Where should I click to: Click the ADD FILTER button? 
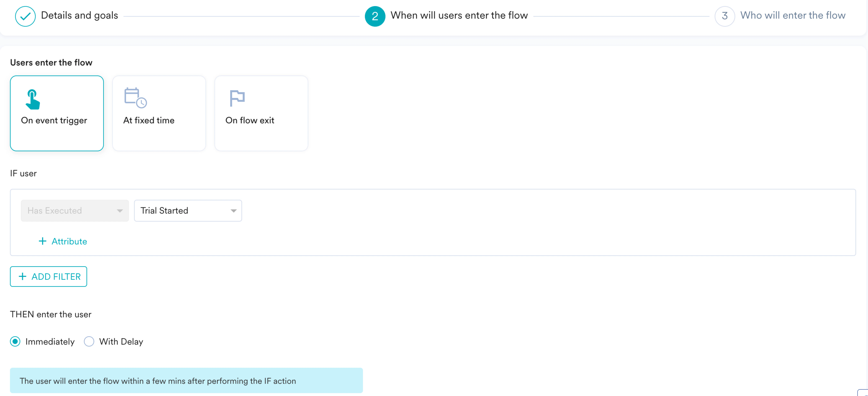coord(49,277)
